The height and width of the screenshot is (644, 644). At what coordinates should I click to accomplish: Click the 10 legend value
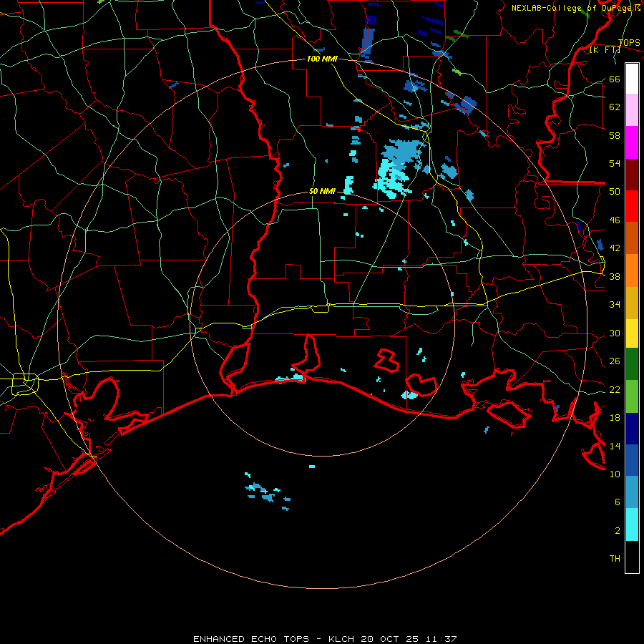pos(615,474)
